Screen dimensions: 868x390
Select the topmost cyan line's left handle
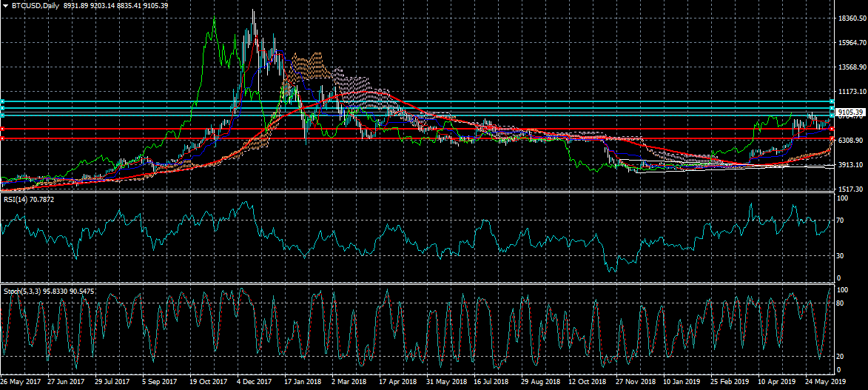click(2, 101)
